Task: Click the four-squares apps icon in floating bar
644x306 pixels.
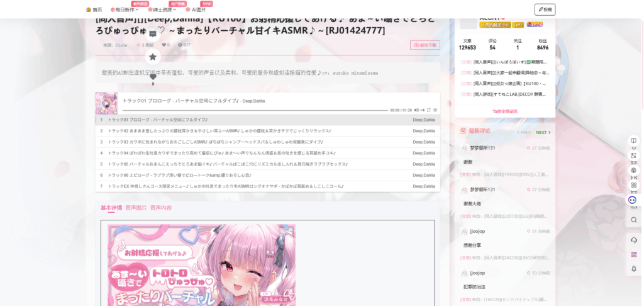Action: point(634,185)
